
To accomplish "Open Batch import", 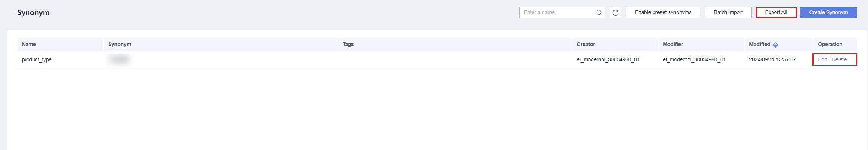I will coord(728,12).
